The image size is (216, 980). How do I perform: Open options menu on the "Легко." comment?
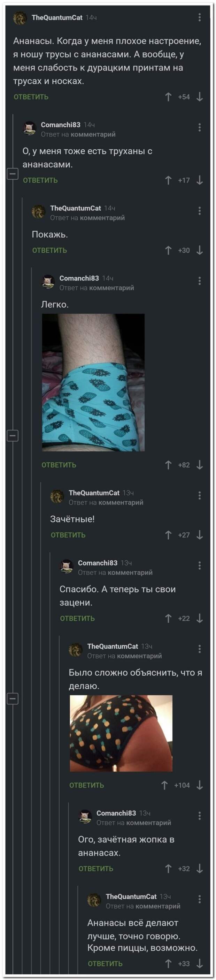click(x=200, y=281)
